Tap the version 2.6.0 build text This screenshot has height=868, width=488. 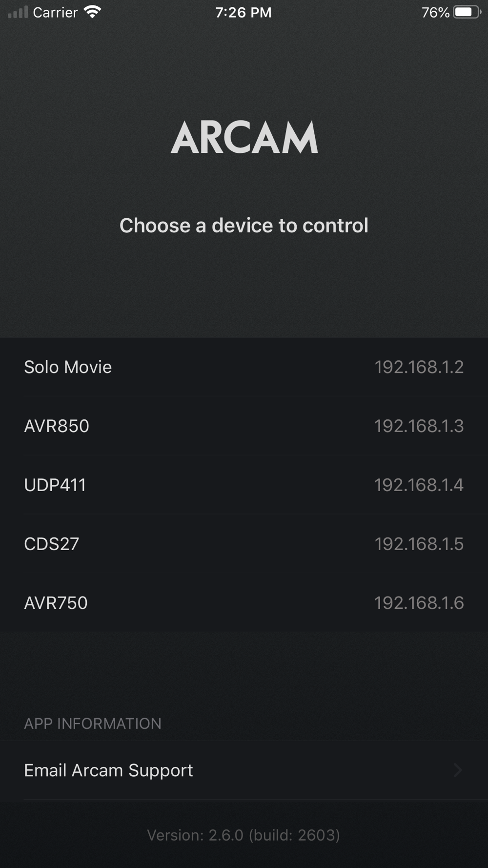point(244,835)
